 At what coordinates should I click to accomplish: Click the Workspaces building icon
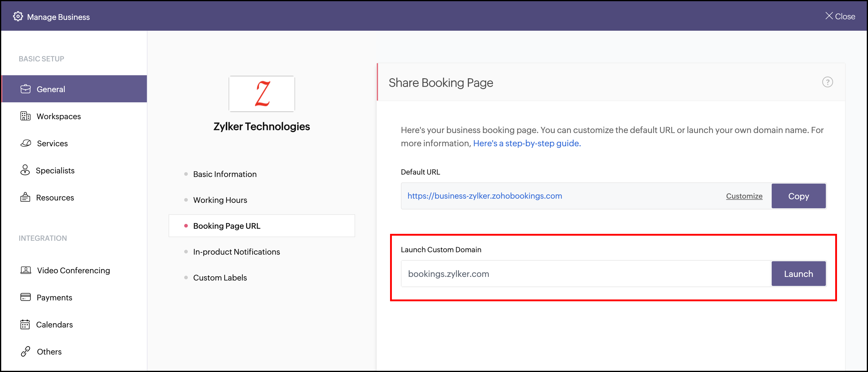click(25, 116)
